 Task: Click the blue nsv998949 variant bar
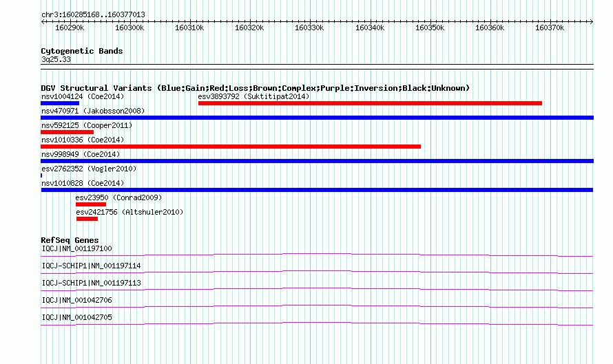pos(317,161)
